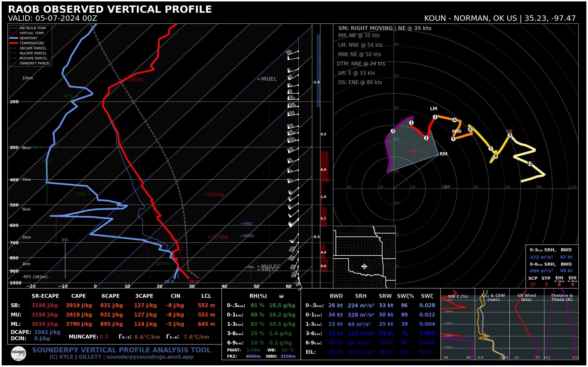
Task: Click hodograph height marker 3
Action: tap(435, 117)
